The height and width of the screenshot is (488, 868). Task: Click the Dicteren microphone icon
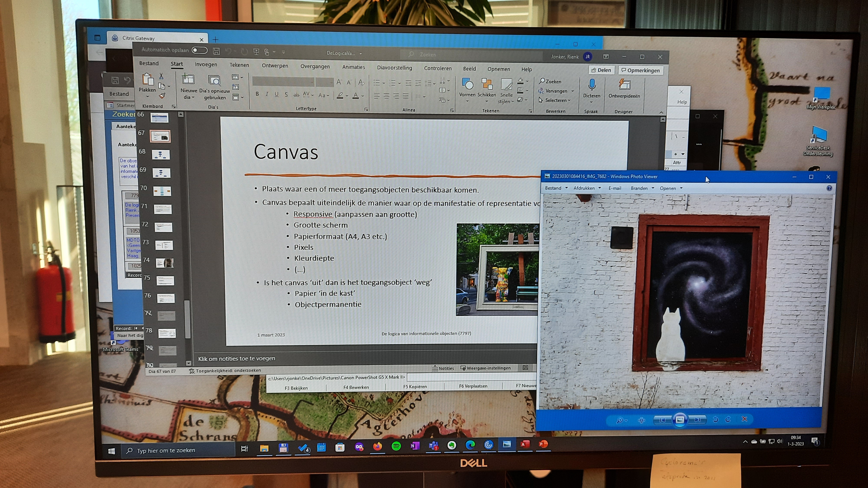592,85
